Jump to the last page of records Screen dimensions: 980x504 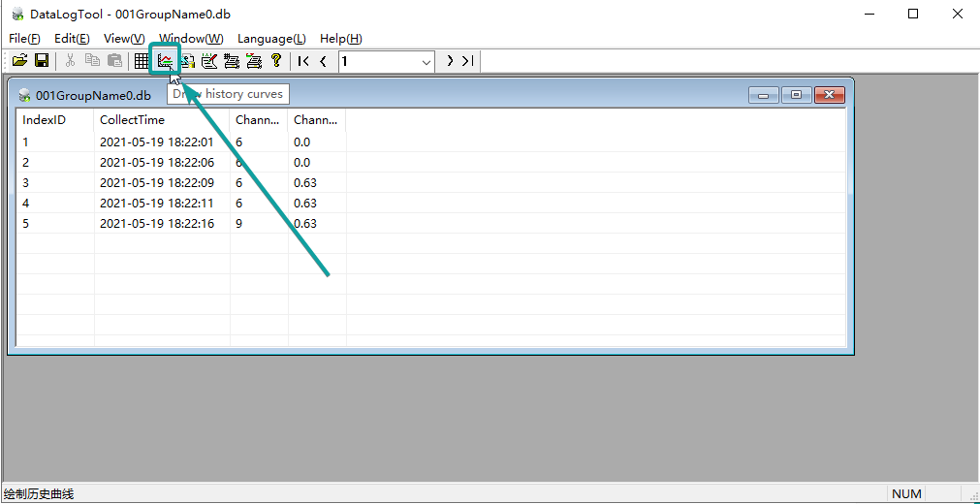(468, 61)
